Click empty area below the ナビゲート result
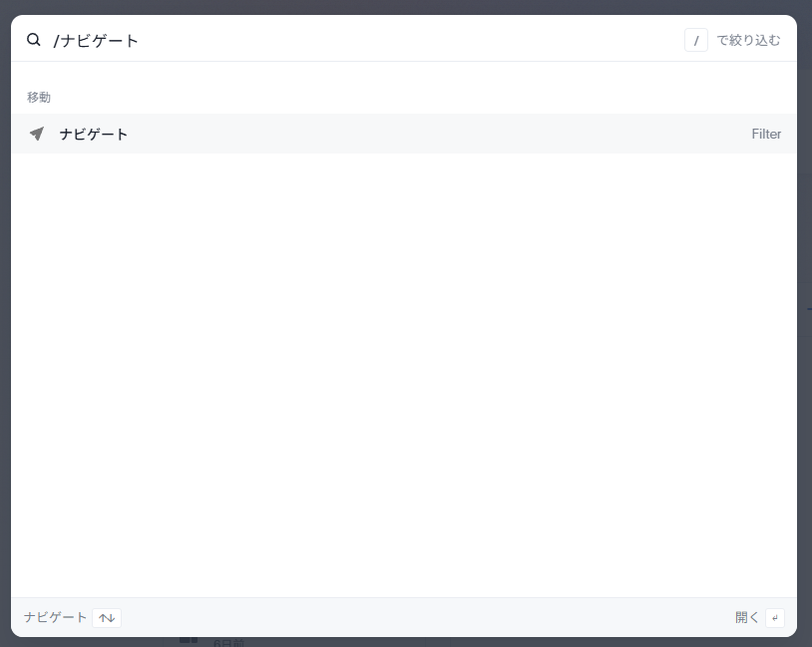This screenshot has width=812, height=647. coord(404,375)
